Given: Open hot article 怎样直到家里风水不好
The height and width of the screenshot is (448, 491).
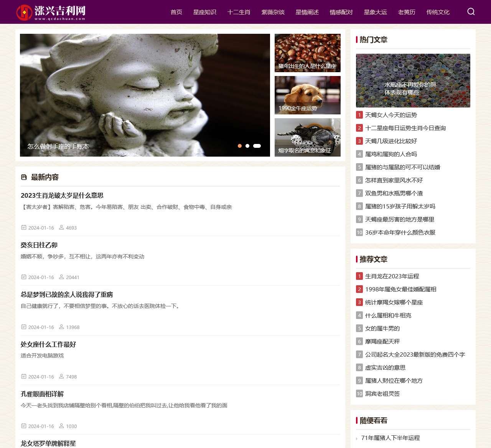Looking at the screenshot, I should tap(394, 180).
